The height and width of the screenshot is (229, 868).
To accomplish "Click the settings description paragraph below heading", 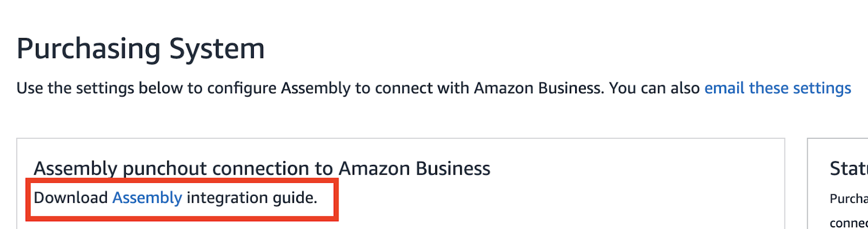I will 434,88.
